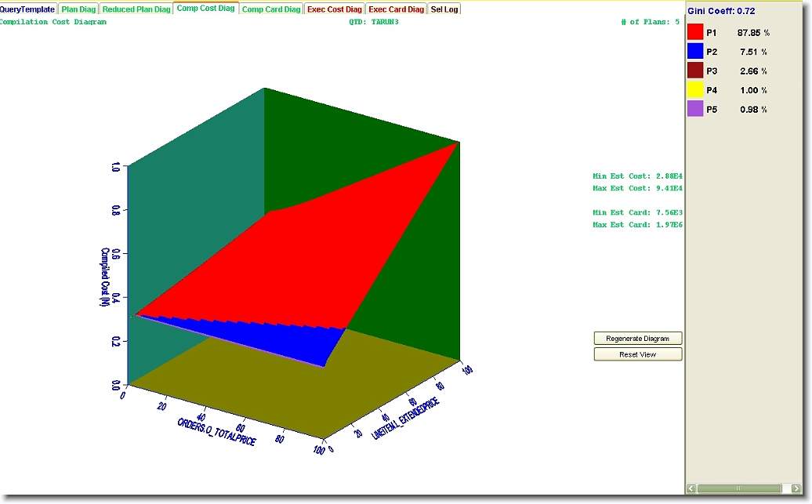Switch to the Plan Diag tab
Image resolution: width=812 pixels, height=504 pixels.
pyautogui.click(x=78, y=9)
